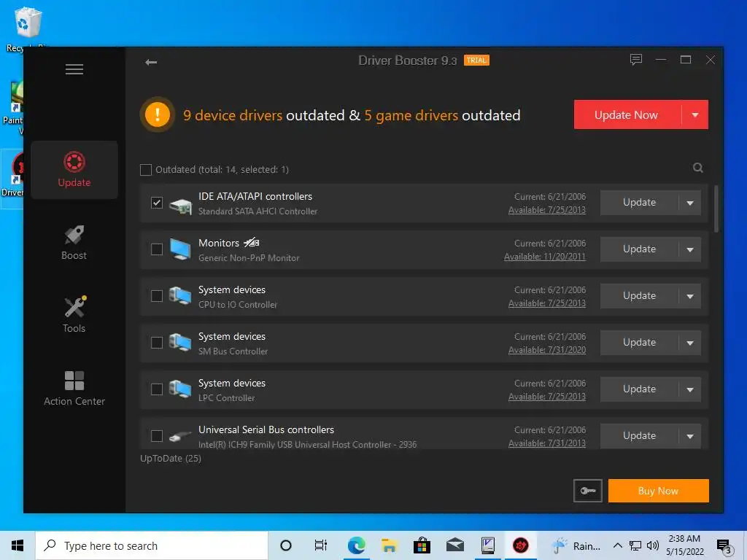Viewport: 747px width, 560px height.
Task: Check the Universal Serial Bus controllers checkbox
Action: click(x=157, y=436)
